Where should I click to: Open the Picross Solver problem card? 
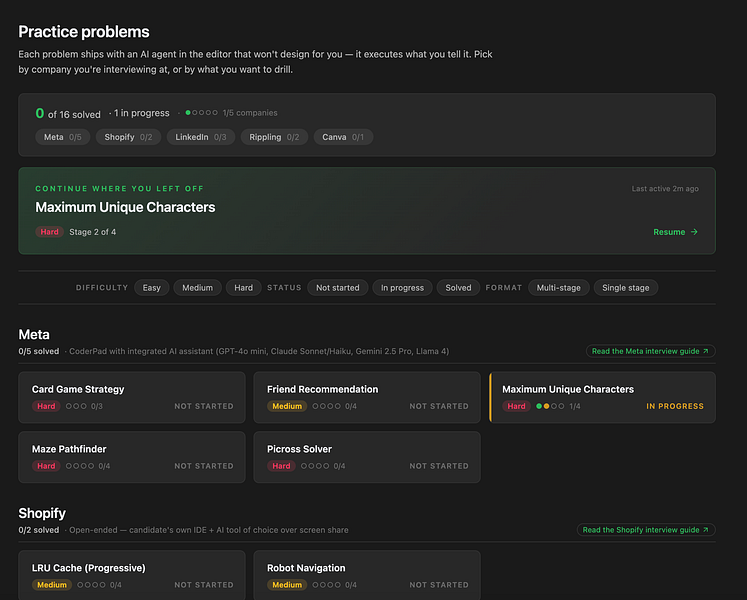point(367,457)
